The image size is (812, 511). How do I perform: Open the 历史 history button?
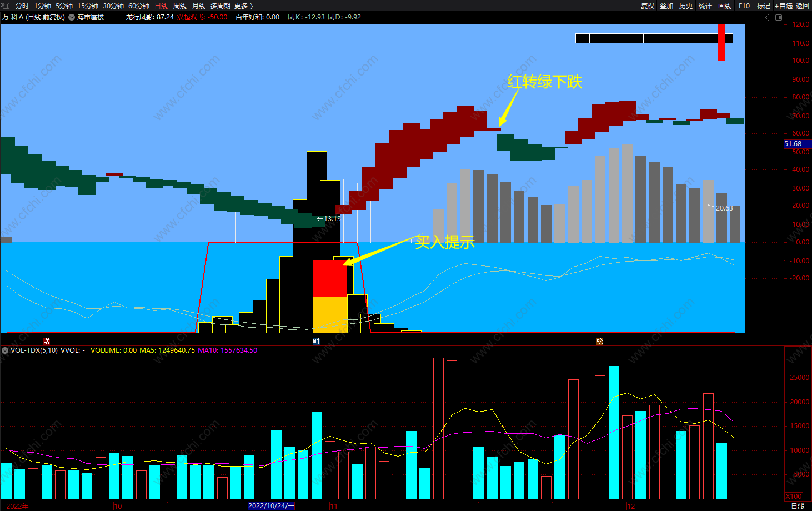tap(686, 6)
